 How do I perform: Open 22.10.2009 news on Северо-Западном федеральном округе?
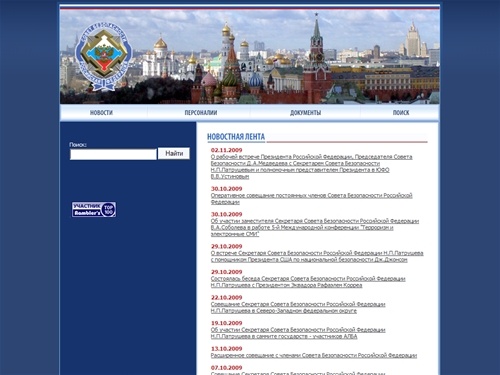298,307
